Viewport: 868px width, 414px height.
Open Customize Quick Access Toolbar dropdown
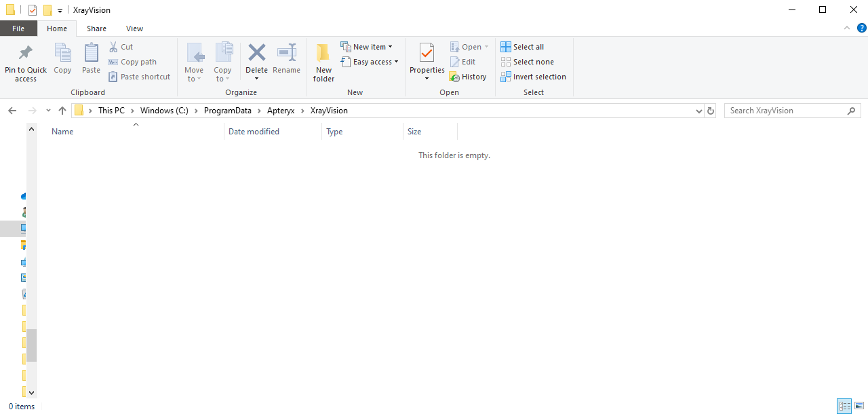60,10
